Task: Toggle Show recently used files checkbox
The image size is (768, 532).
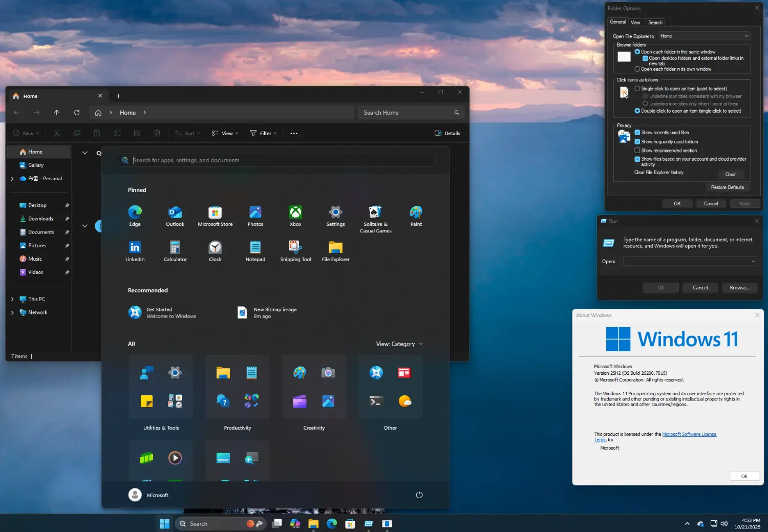Action: pyautogui.click(x=637, y=133)
